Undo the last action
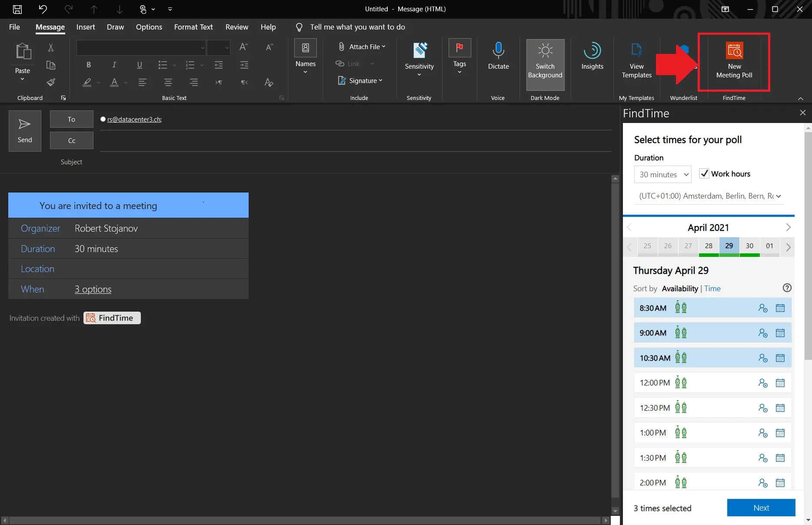The height and width of the screenshot is (525, 812). 43,9
